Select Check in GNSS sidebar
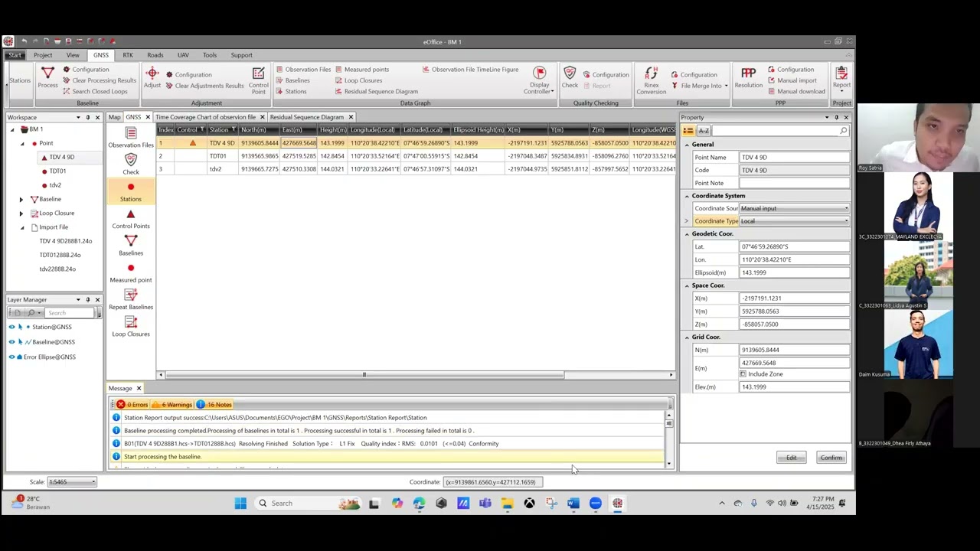Screen dimensions: 980x551 pyautogui.click(x=131, y=164)
